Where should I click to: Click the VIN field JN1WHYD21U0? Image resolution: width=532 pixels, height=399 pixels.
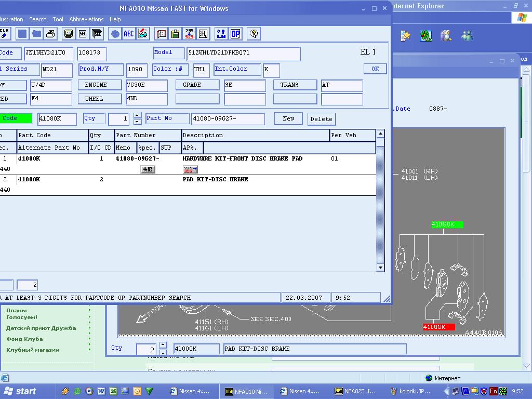[x=49, y=53]
